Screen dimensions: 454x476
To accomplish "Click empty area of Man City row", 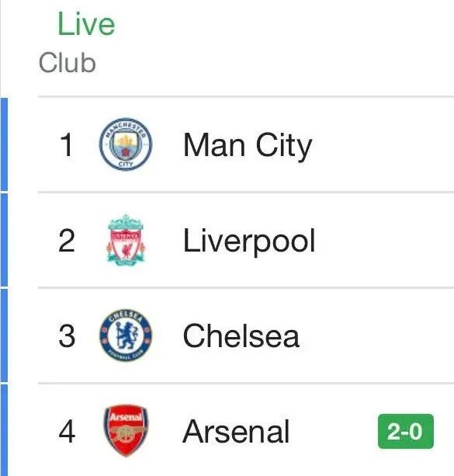I will (383, 144).
